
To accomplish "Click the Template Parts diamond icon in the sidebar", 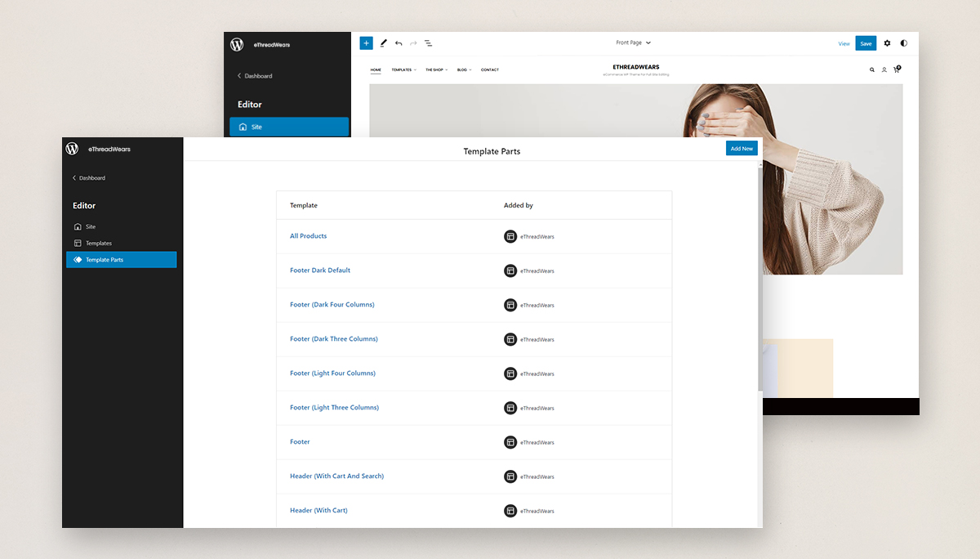I will coord(78,260).
